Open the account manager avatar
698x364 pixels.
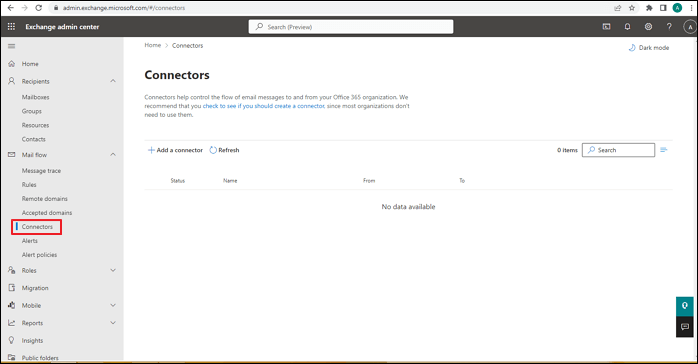click(690, 27)
